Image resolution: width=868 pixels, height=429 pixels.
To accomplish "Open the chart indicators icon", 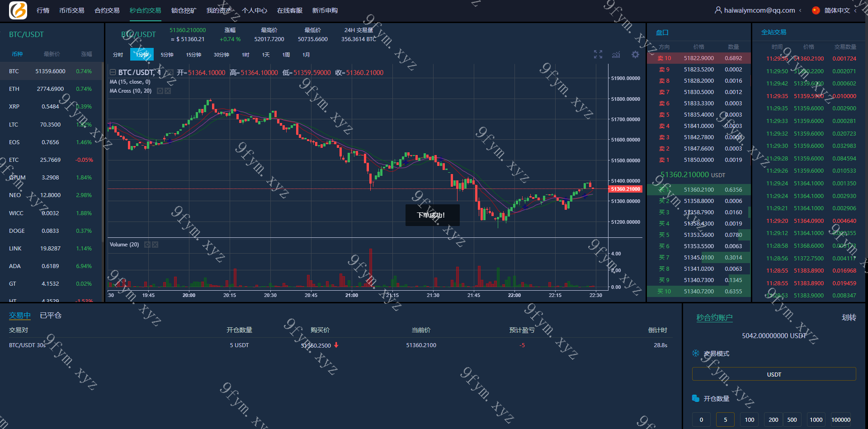I will click(x=616, y=55).
